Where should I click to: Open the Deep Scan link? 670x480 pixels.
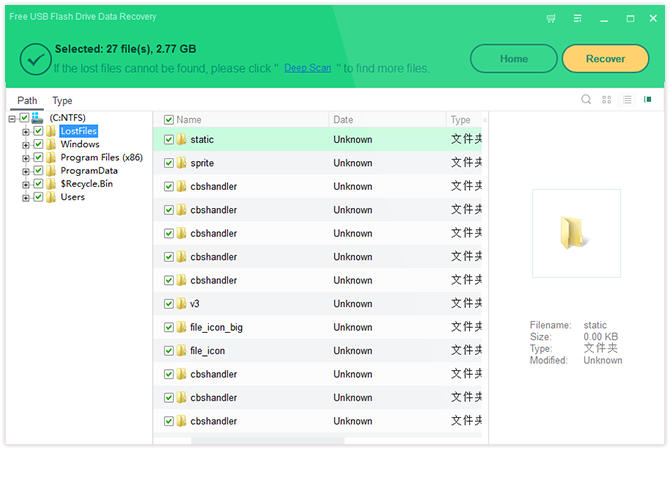pyautogui.click(x=308, y=68)
